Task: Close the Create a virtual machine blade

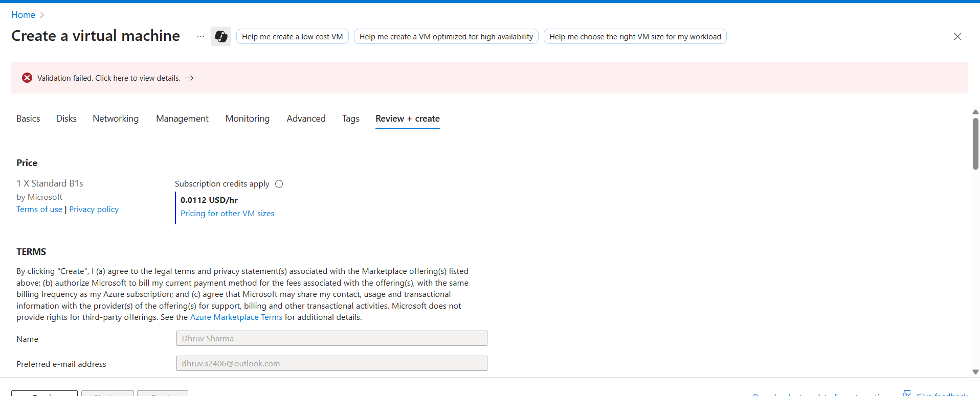Action: pyautogui.click(x=957, y=36)
